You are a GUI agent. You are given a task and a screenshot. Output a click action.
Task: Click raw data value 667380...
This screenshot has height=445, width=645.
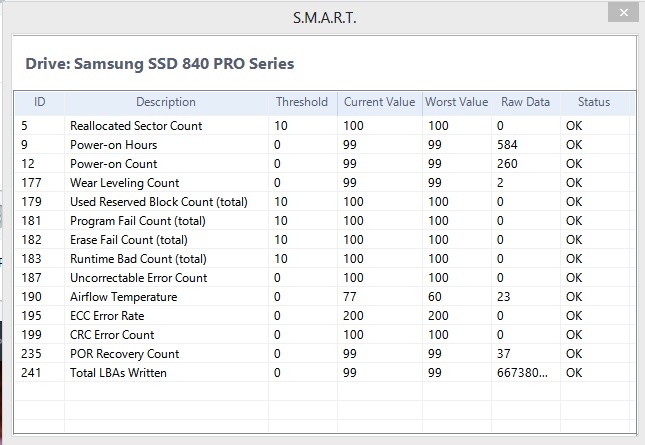(x=522, y=373)
